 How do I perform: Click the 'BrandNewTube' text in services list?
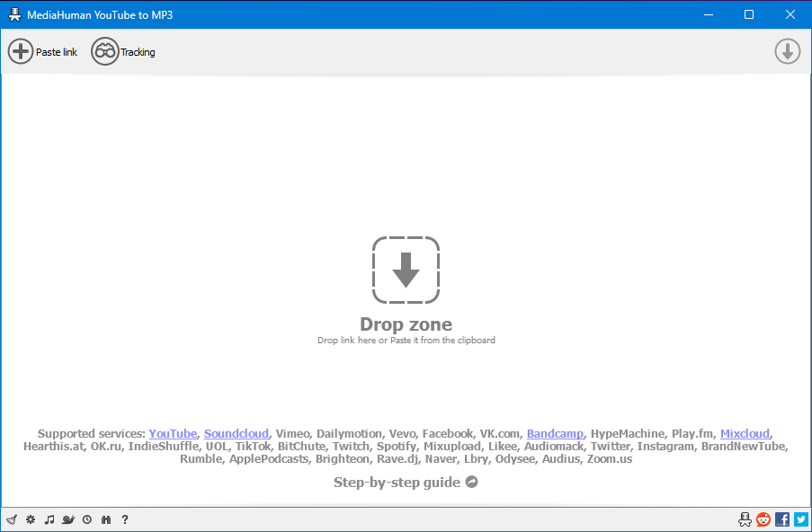(x=744, y=446)
